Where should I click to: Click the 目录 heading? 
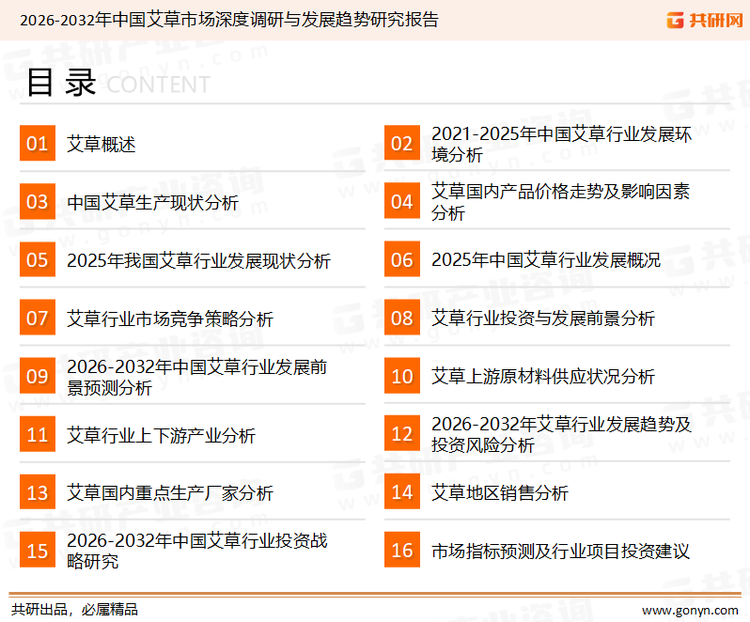61,83
